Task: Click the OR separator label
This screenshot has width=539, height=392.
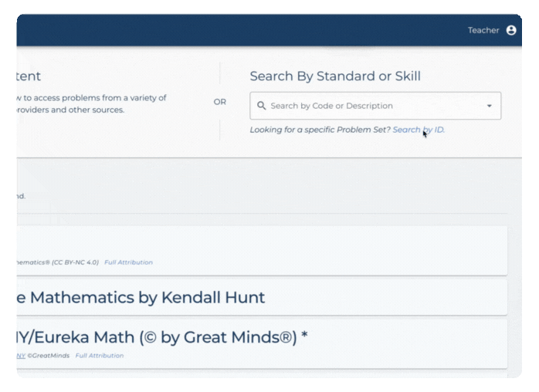Action: click(220, 102)
